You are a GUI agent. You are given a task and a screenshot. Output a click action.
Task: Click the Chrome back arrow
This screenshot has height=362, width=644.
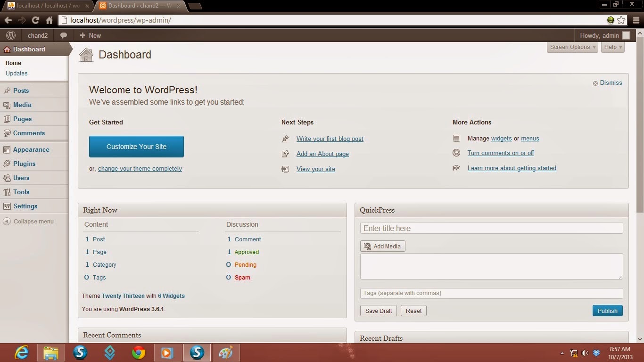pos(8,20)
